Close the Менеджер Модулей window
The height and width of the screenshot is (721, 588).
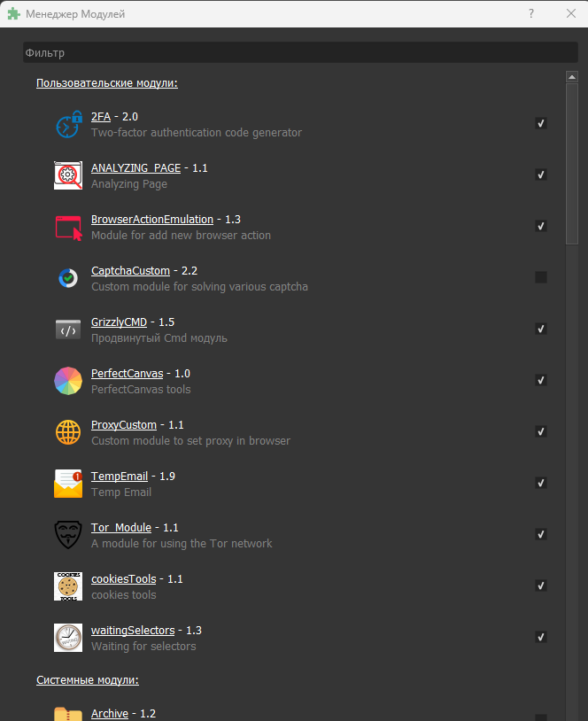(x=571, y=13)
